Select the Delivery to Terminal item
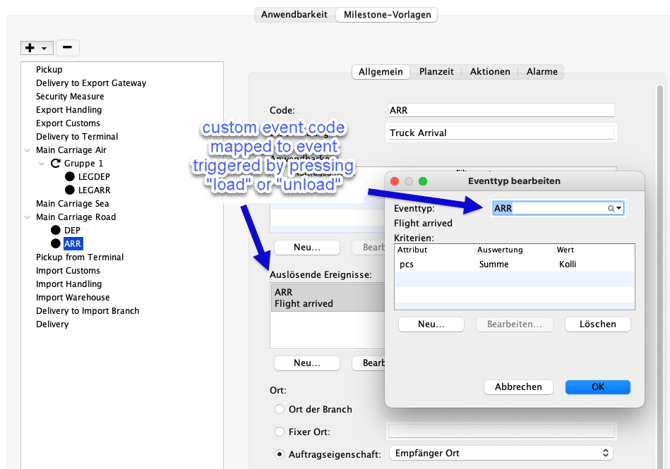The width and height of the screenshot is (670, 469). pos(77,137)
